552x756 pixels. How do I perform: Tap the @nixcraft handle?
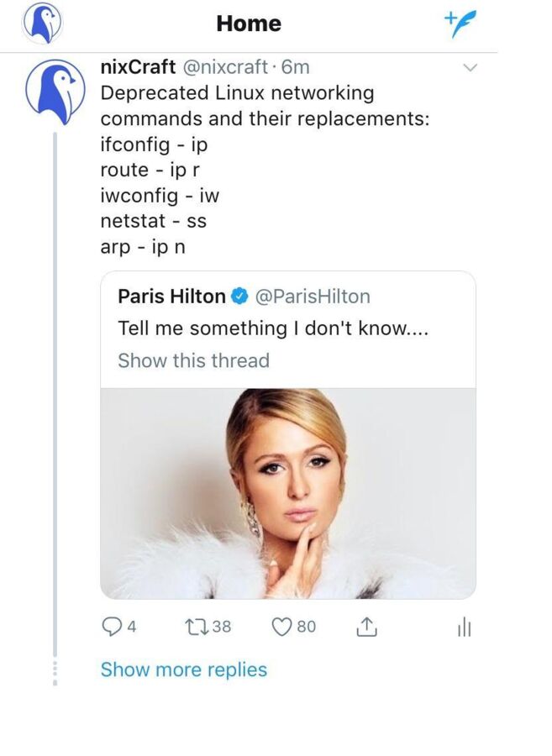coord(225,67)
